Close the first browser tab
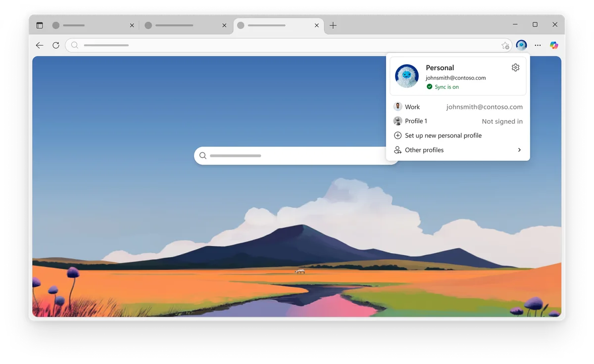The height and width of the screenshot is (364, 594). tap(131, 25)
